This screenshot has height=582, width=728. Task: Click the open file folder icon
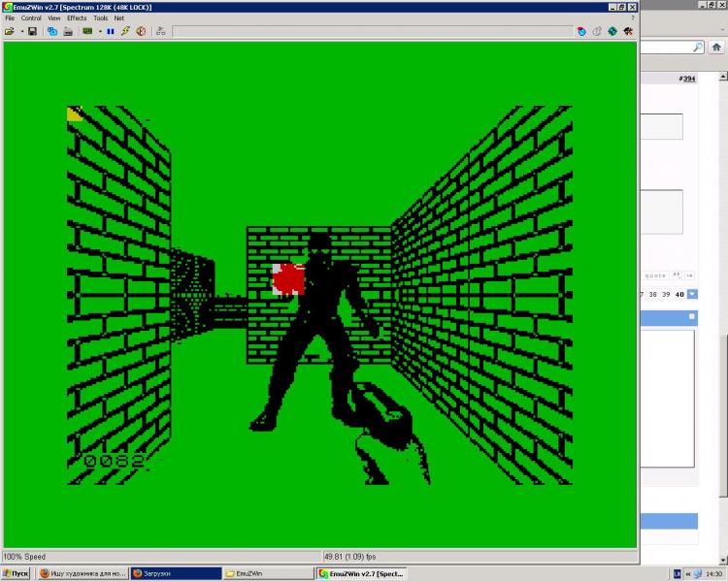click(9, 31)
